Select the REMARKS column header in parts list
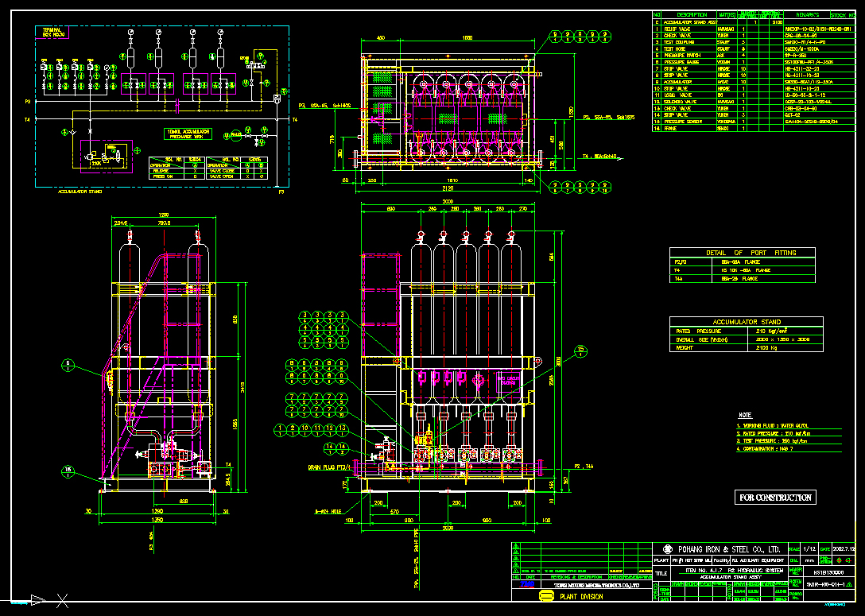This screenshot has height=616, width=865. click(x=805, y=15)
